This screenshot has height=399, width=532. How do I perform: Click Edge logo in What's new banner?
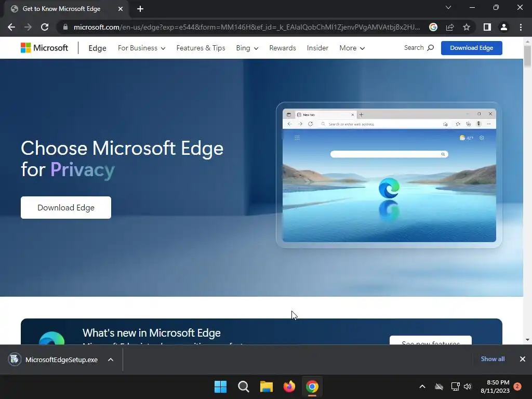(51, 338)
